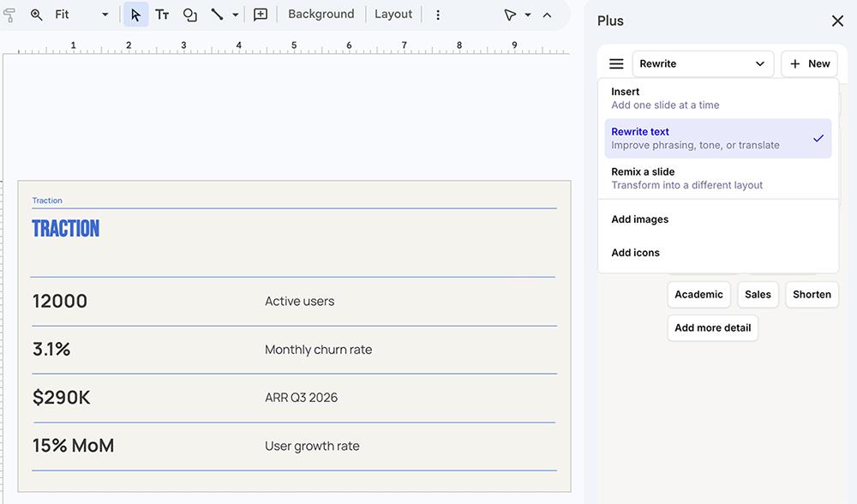Viewport: 857px width, 504px height.
Task: Click the Shorten chip
Action: [x=812, y=295]
